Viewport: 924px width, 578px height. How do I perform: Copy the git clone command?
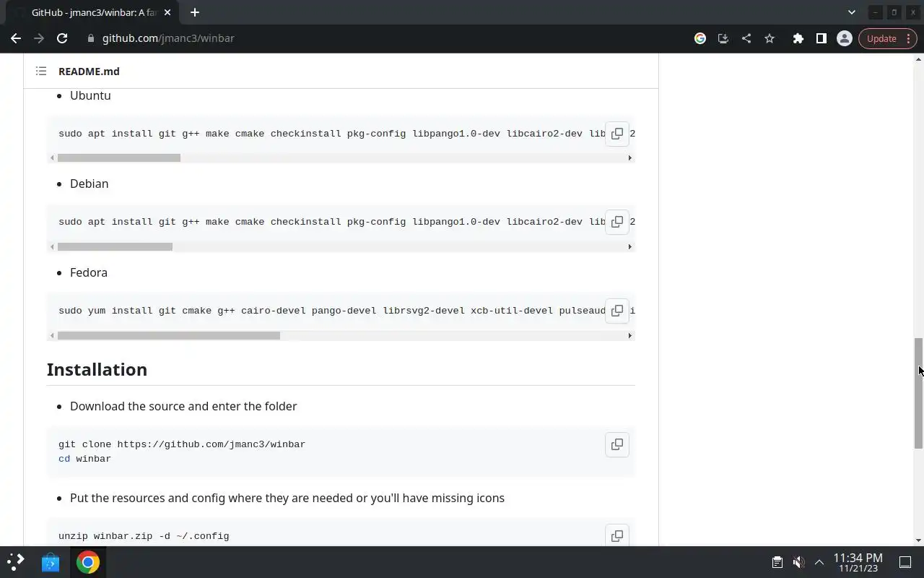click(617, 444)
